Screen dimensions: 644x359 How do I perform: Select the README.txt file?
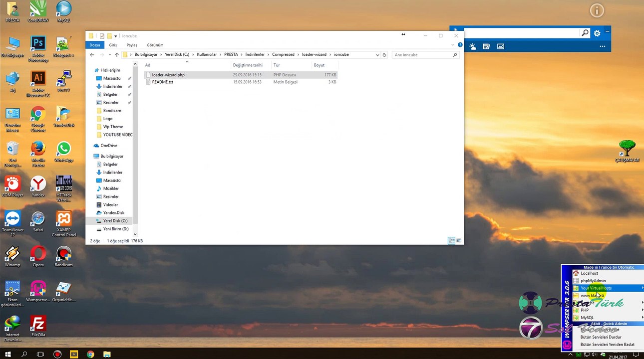coord(163,82)
